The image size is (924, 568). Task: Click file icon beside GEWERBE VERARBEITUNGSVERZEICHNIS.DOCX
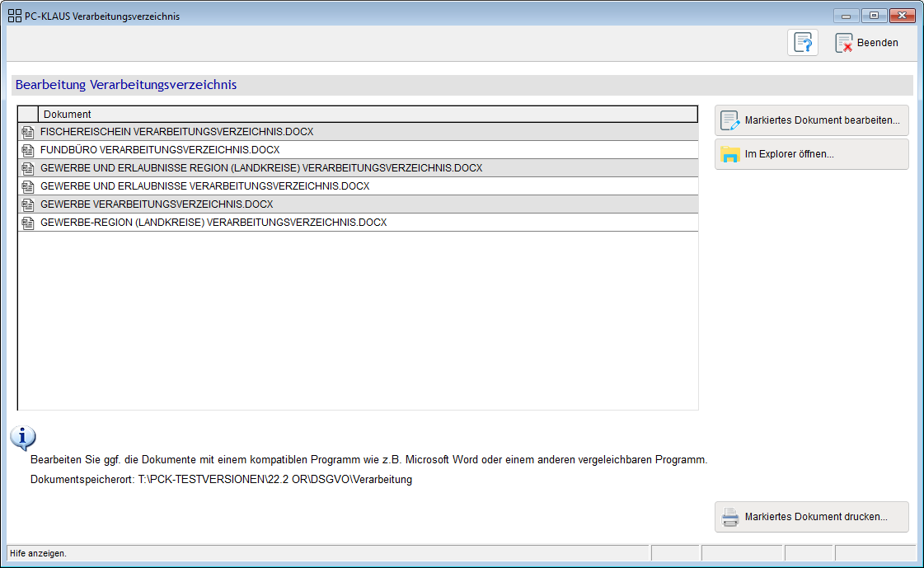(x=27, y=204)
